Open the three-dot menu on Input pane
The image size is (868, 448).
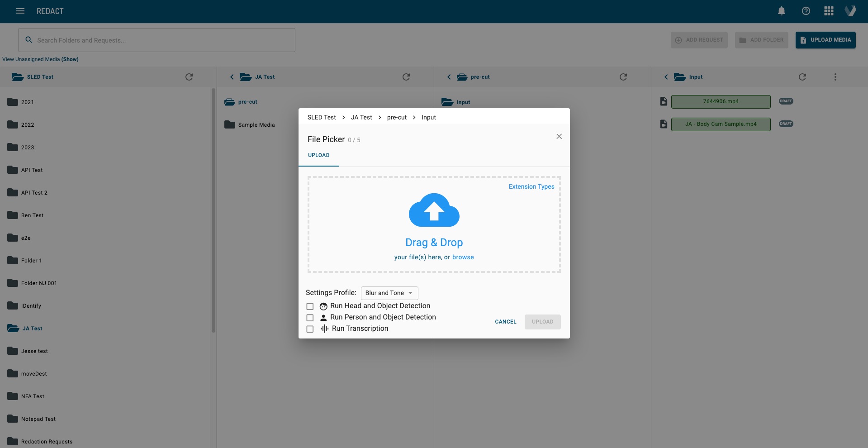pyautogui.click(x=835, y=77)
